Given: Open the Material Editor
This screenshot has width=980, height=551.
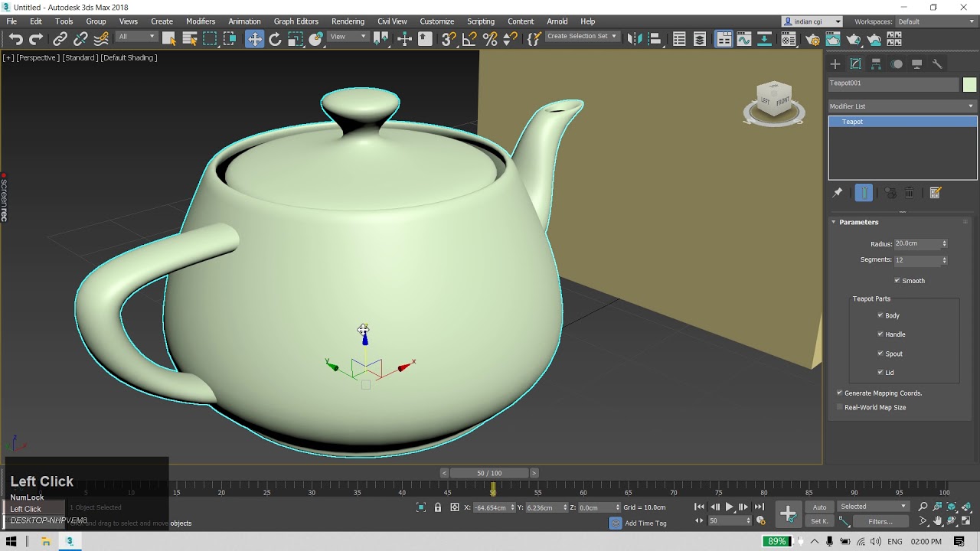Looking at the screenshot, I should click(x=789, y=39).
